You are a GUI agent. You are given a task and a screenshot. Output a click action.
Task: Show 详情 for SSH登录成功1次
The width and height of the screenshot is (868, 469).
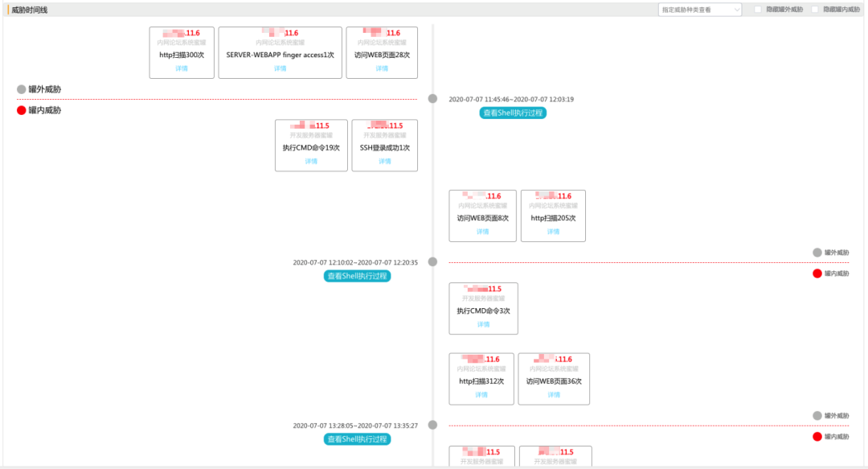385,161
